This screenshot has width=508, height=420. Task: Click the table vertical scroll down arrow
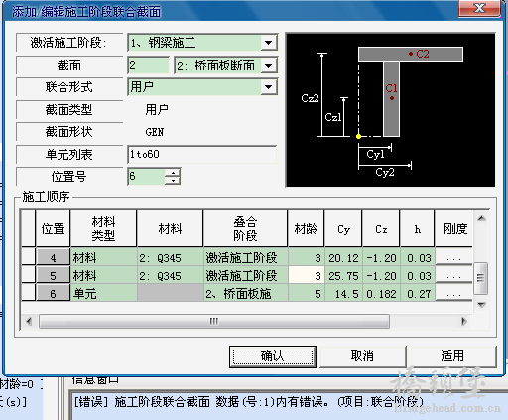pyautogui.click(x=481, y=305)
